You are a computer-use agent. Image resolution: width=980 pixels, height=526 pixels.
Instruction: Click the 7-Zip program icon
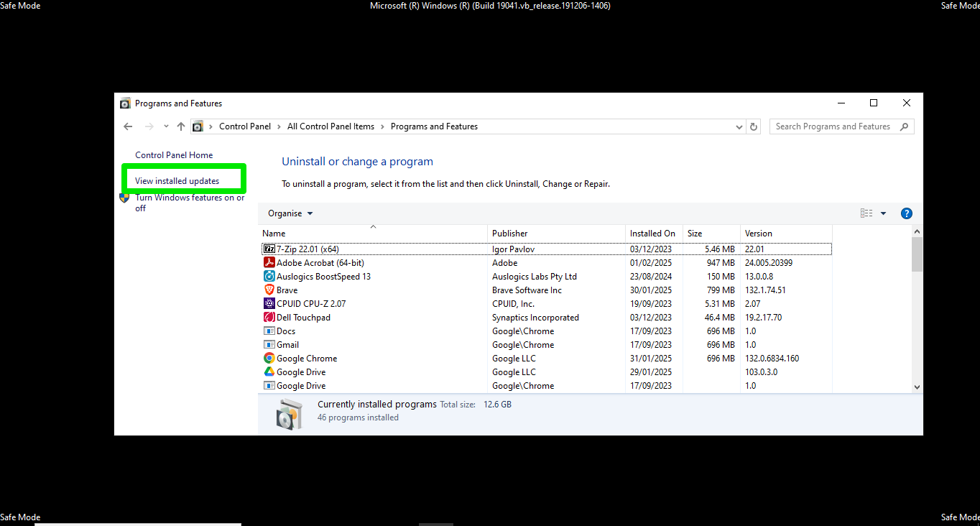[269, 249]
